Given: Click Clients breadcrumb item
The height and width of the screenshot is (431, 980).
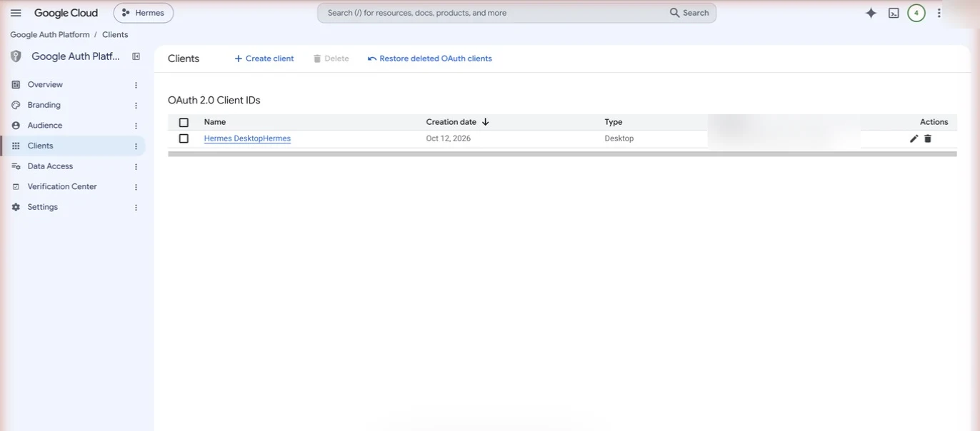Looking at the screenshot, I should [115, 34].
